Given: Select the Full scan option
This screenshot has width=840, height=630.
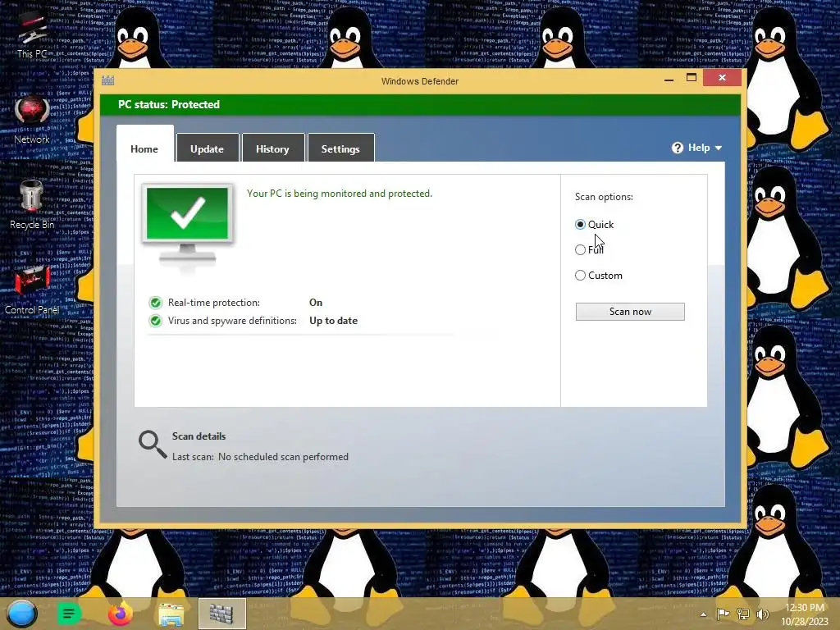Looking at the screenshot, I should (x=589, y=249).
